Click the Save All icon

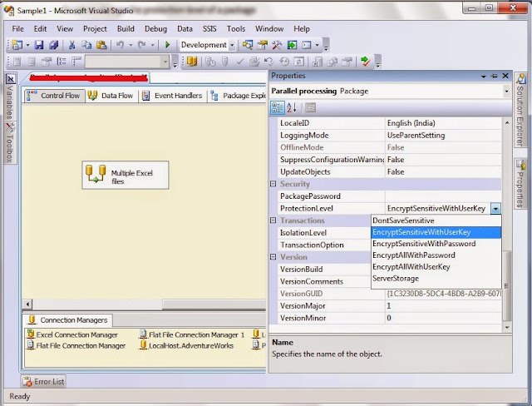(x=54, y=45)
